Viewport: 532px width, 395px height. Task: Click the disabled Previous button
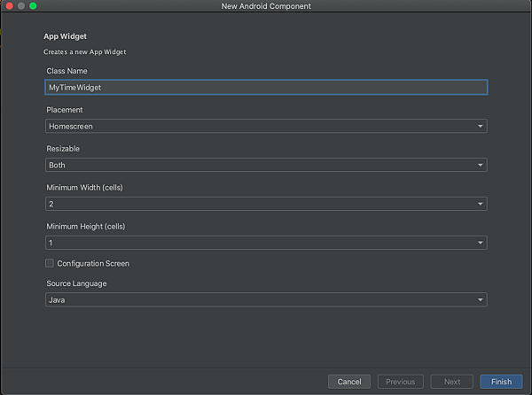coord(401,382)
